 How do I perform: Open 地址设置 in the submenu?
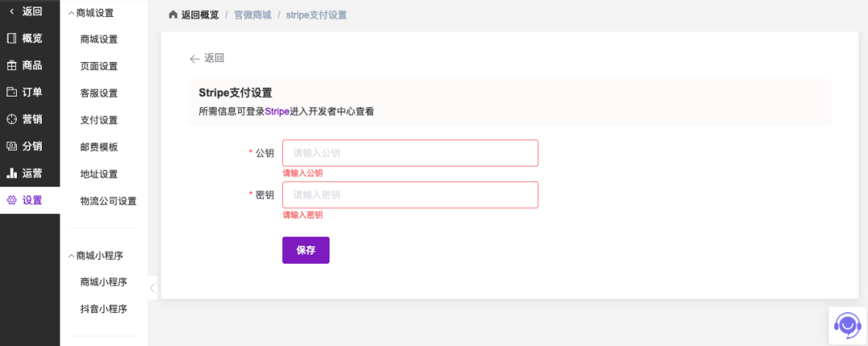tap(99, 174)
